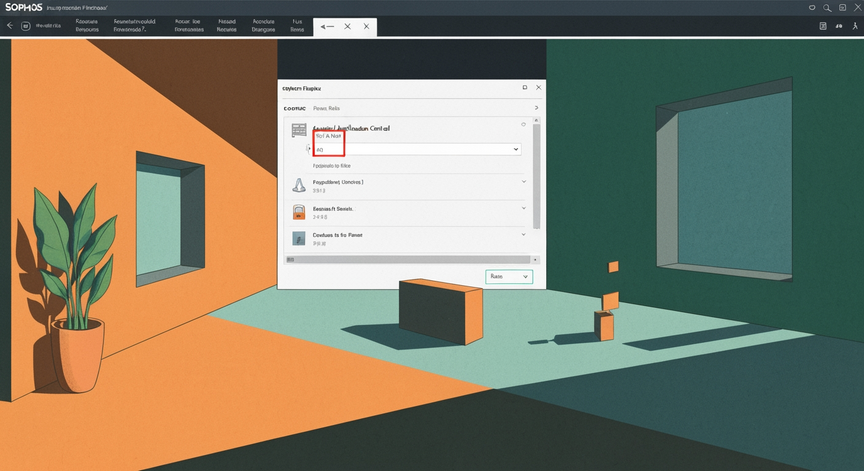Expand the row with the orange padlock
Image resolution: width=864 pixels, height=471 pixels.
(523, 208)
